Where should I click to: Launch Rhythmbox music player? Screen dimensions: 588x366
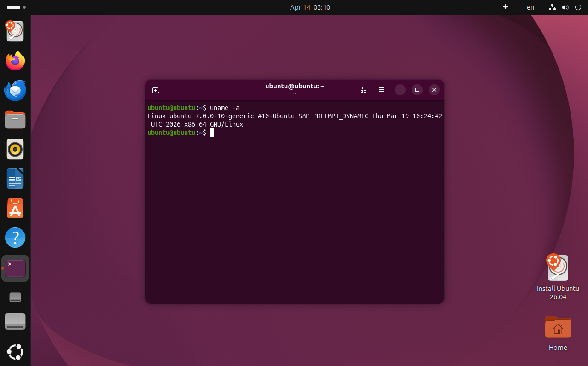pyautogui.click(x=15, y=150)
